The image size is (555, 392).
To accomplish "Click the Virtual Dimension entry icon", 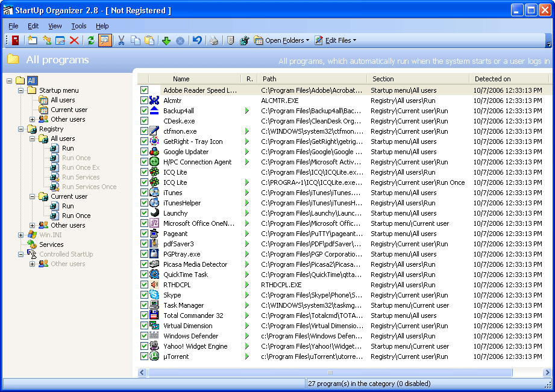I will [x=154, y=326].
